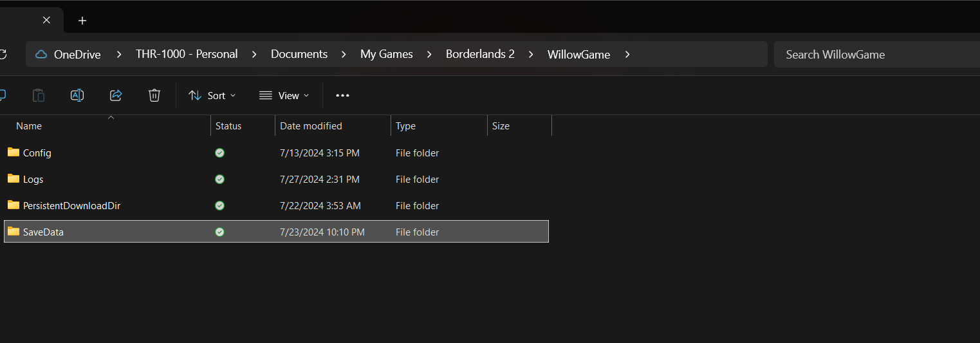This screenshot has width=980, height=343.
Task: Click the Search WillowGame field
Action: tap(876, 55)
